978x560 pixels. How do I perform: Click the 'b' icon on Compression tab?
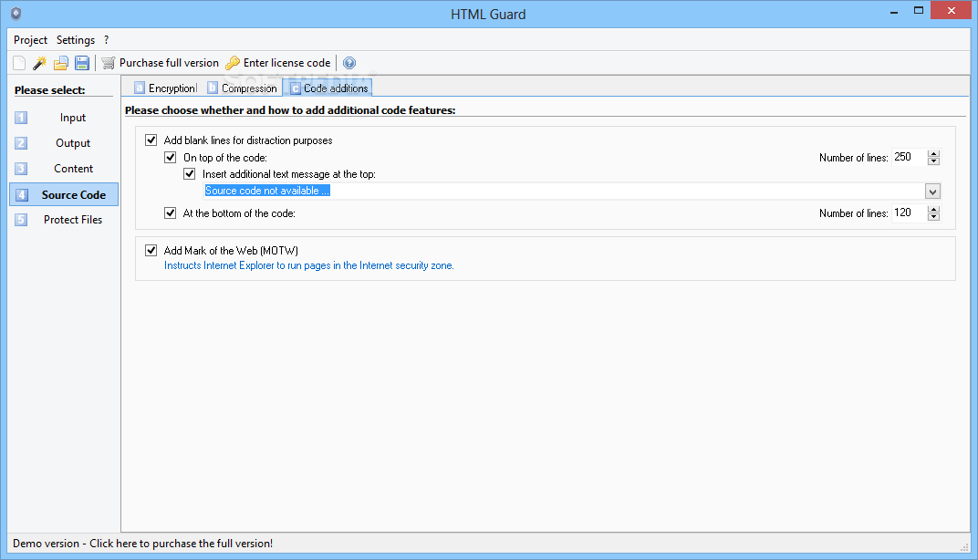pos(213,88)
